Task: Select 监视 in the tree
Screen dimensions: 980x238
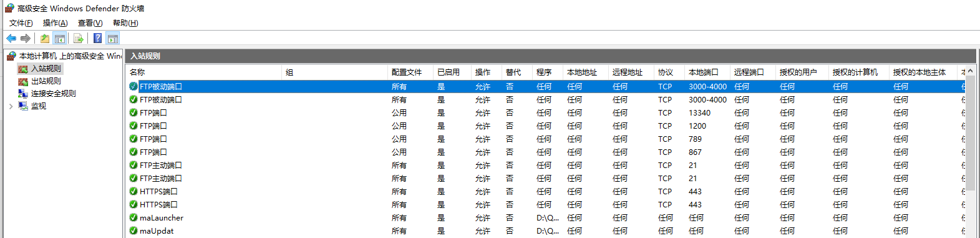Action: [39, 106]
